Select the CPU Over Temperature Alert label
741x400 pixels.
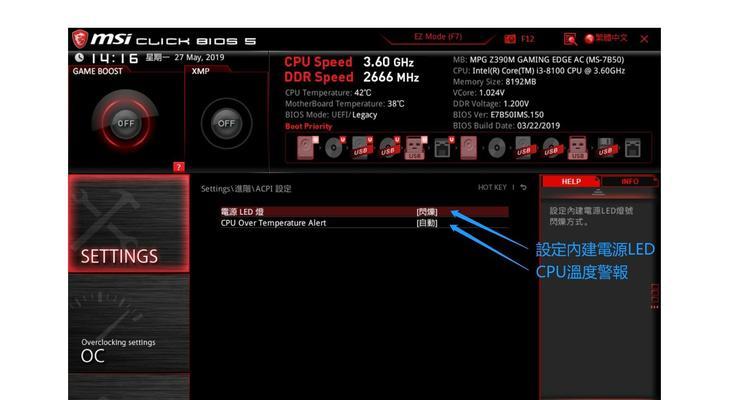[x=273, y=223]
